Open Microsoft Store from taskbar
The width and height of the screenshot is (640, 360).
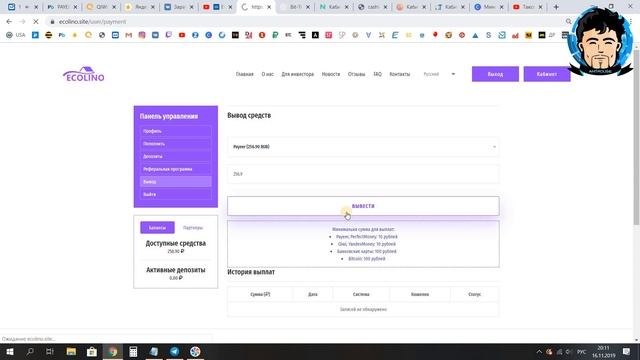click(x=92, y=351)
